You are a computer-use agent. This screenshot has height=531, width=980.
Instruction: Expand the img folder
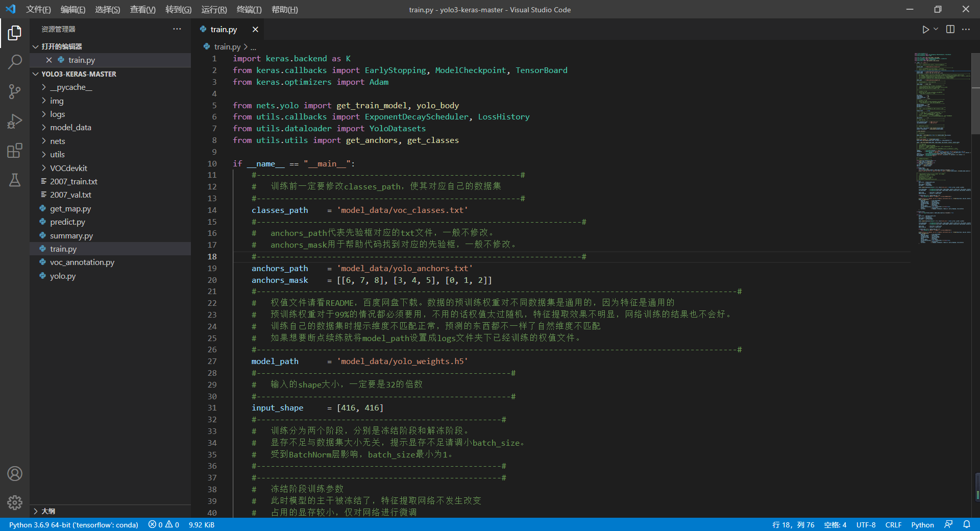[110, 101]
